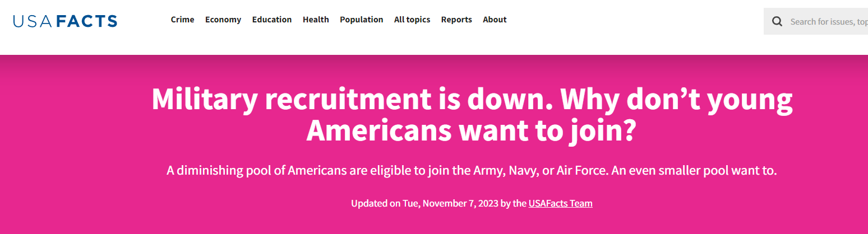Select Health in the navigation bar
This screenshot has height=234, width=868.
316,20
